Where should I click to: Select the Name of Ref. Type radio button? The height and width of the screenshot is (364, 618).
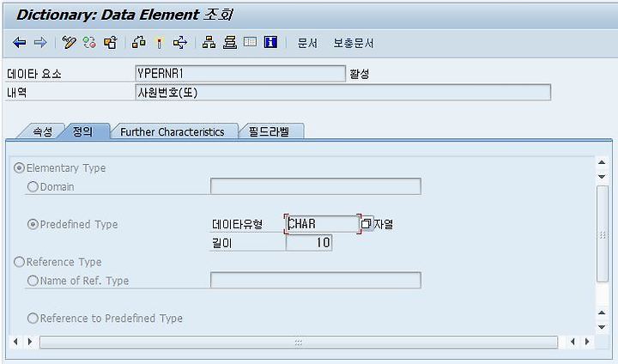coord(33,281)
